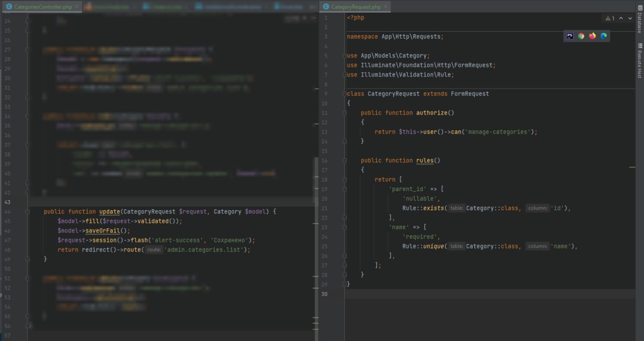
Task: Open file in Chrome browser icon
Action: click(581, 36)
